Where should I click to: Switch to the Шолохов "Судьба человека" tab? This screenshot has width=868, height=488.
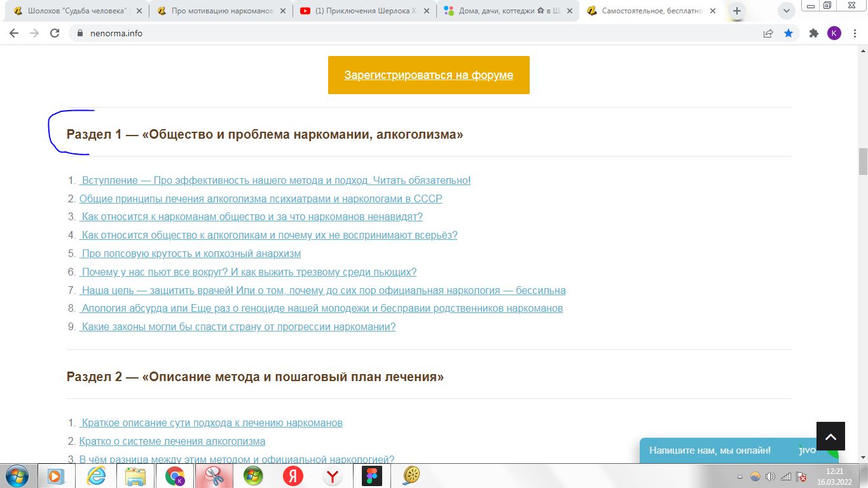tap(74, 11)
